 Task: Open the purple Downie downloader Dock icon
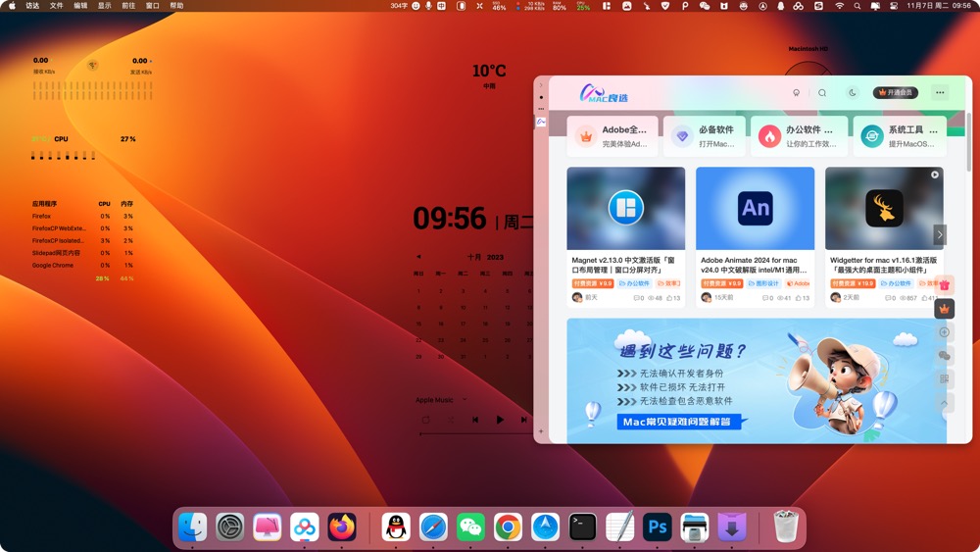tap(732, 527)
